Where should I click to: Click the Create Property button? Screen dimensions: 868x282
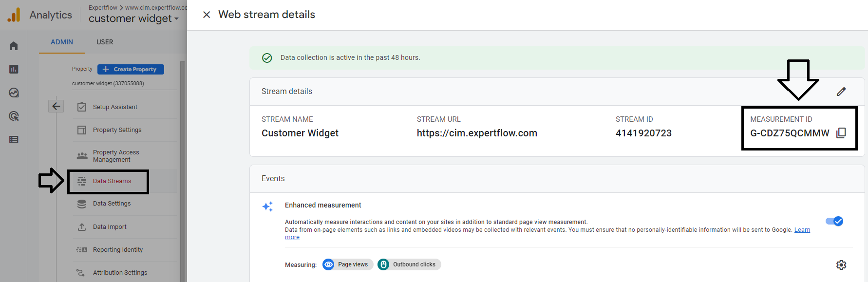tap(131, 69)
